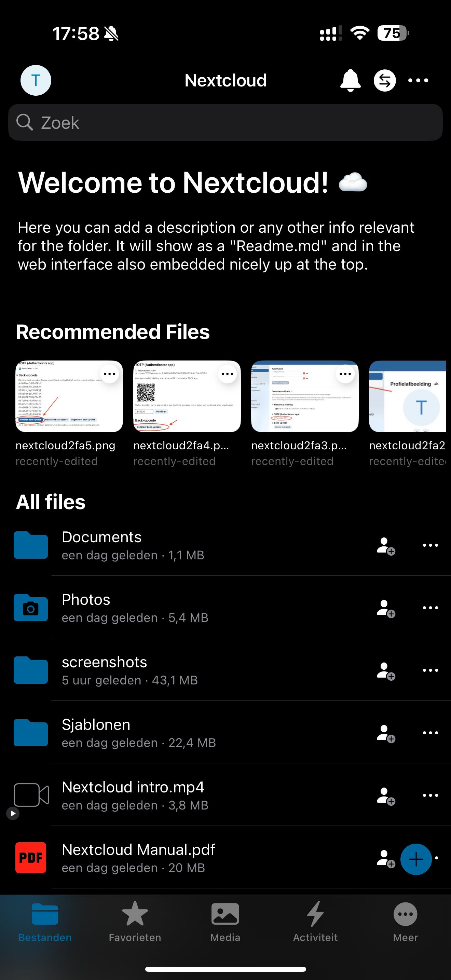Tap the 5 uur geleden · 43,1 MB text
This screenshot has width=451, height=980.
coord(130,680)
